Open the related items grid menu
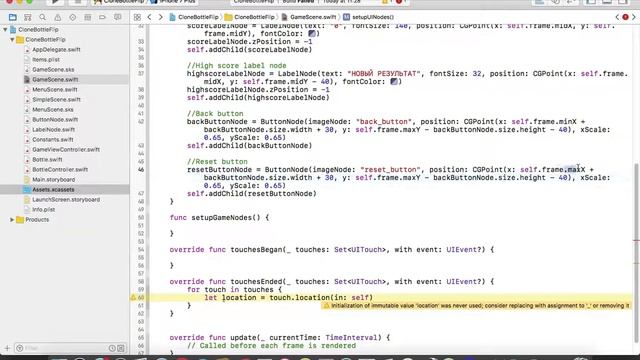 pyautogui.click(x=137, y=17)
